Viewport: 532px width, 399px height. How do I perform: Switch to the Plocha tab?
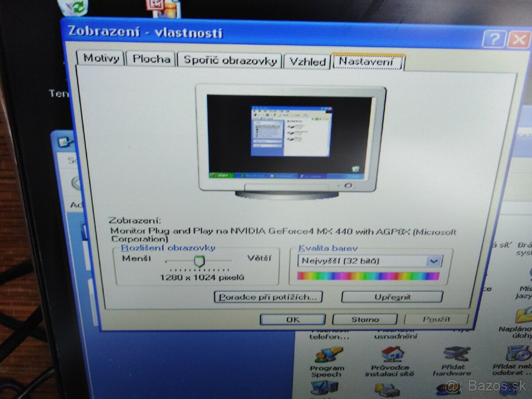(x=152, y=59)
